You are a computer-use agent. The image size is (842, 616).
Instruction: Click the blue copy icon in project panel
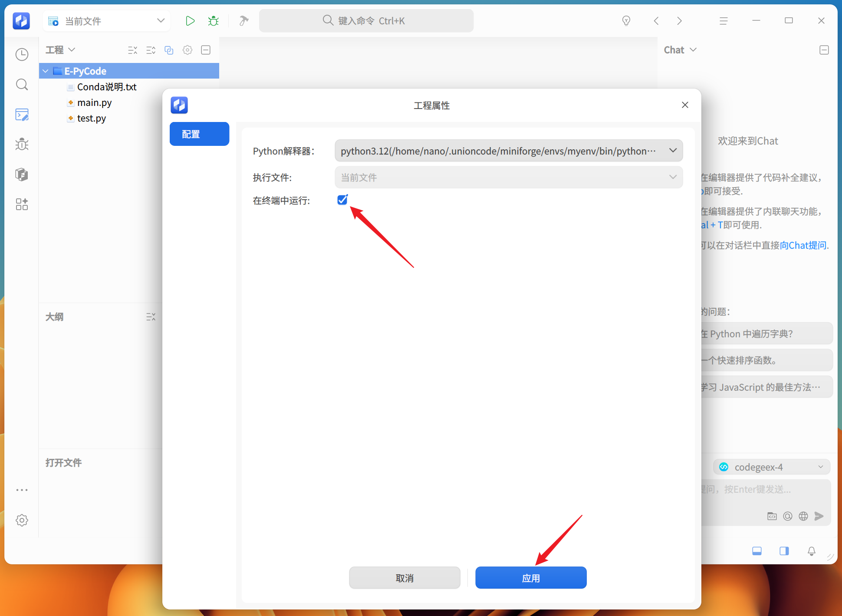click(169, 50)
